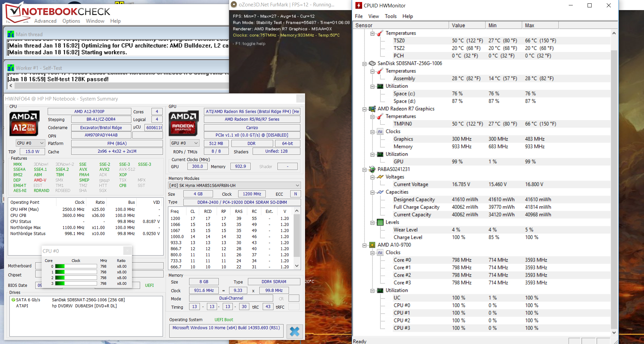Image resolution: width=644 pixels, height=344 pixels.
Task: Click the memory timings table scroll down arrow
Action: pyautogui.click(x=297, y=266)
